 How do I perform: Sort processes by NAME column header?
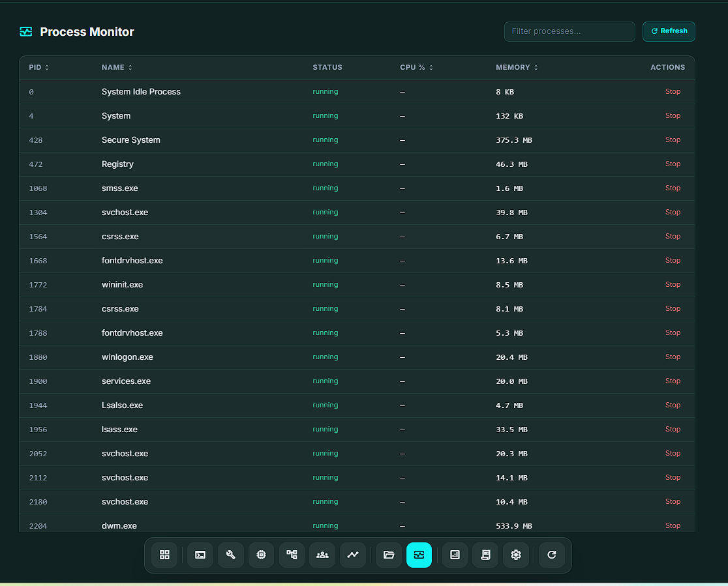pos(117,68)
